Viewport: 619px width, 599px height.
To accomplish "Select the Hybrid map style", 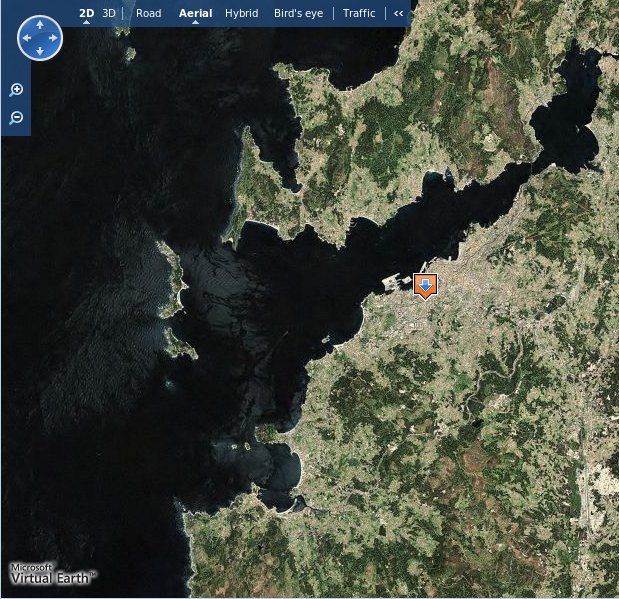I will tap(242, 13).
